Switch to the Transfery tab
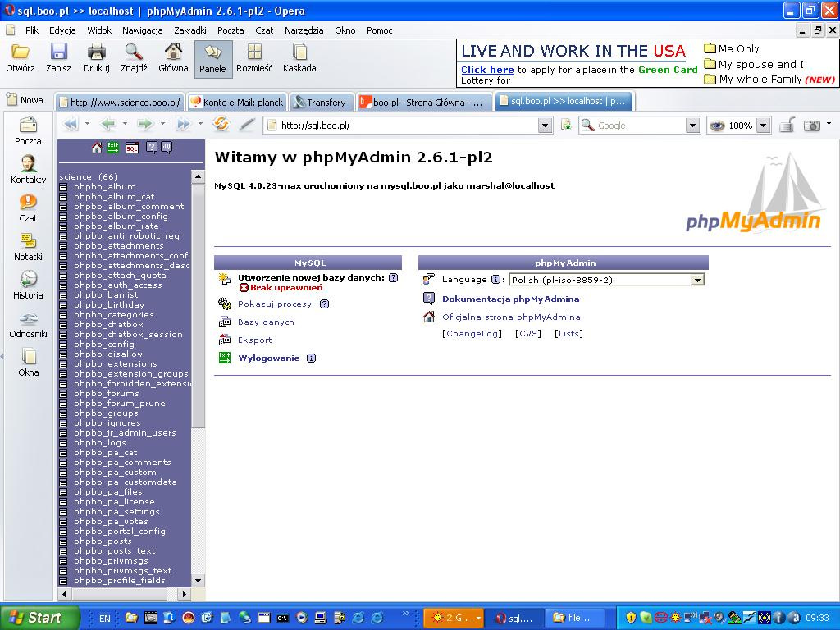840x630 pixels. (x=322, y=102)
